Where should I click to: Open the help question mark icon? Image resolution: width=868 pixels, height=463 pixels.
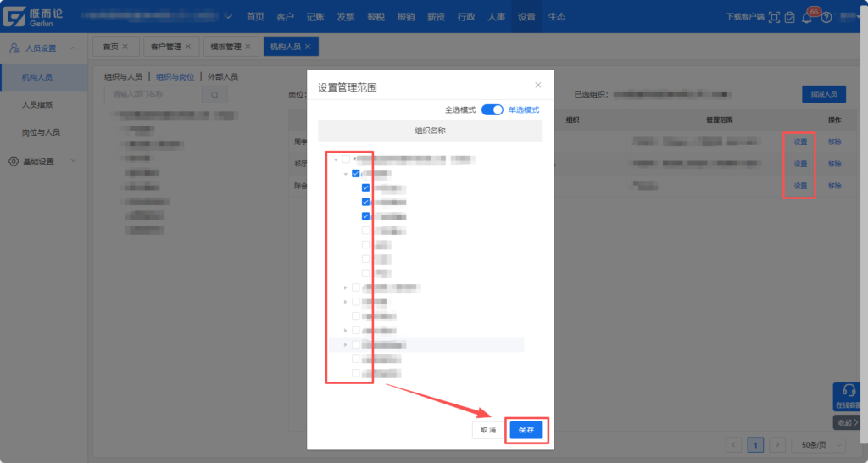[826, 18]
